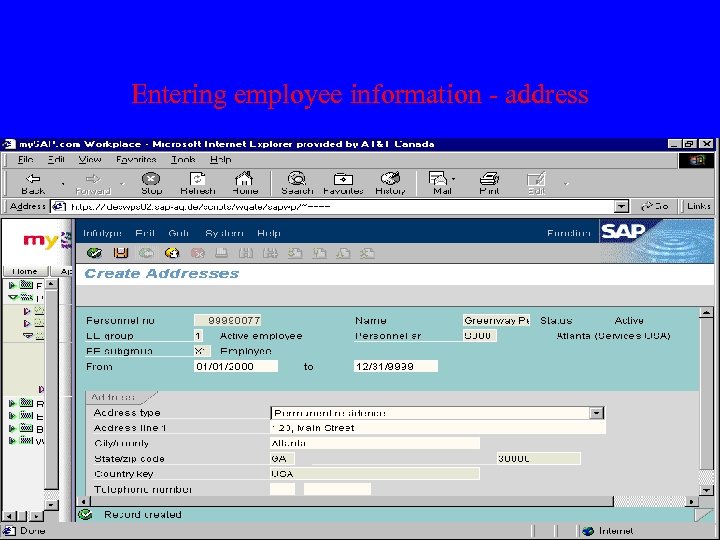
Task: Collapse the open top-level folder in navigation tree
Action: click(x=13, y=298)
